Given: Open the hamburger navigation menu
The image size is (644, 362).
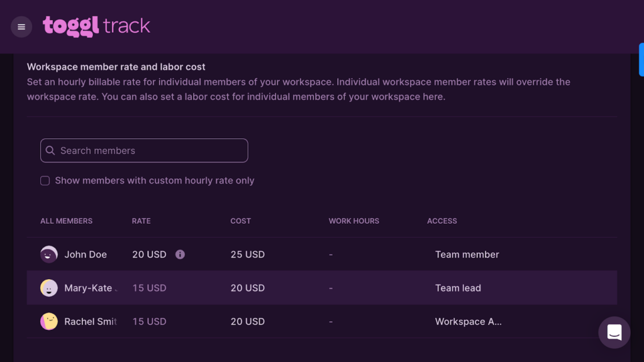Looking at the screenshot, I should [21, 27].
